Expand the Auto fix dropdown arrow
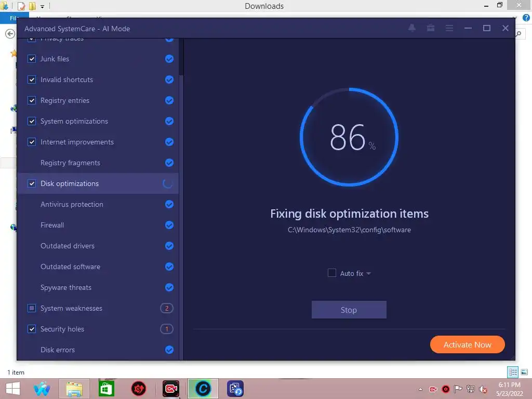532x399 pixels. 368,273
